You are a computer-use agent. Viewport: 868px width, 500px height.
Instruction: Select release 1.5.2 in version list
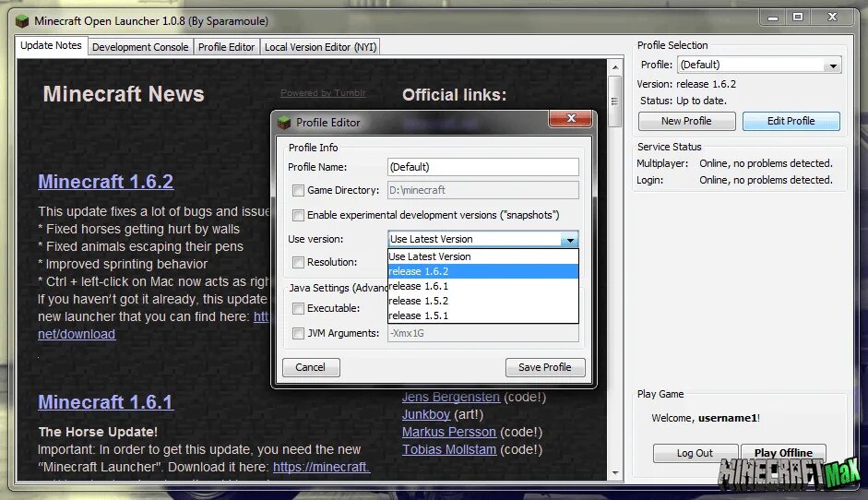(482, 301)
